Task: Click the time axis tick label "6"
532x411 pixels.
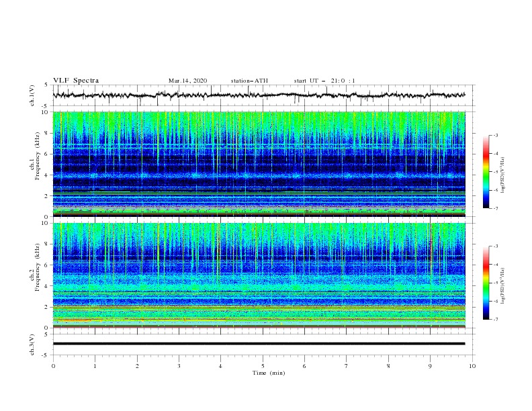Action: (304, 366)
